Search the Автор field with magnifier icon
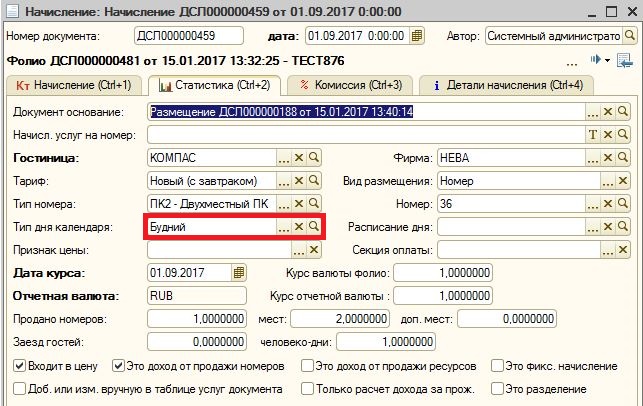 [629, 36]
